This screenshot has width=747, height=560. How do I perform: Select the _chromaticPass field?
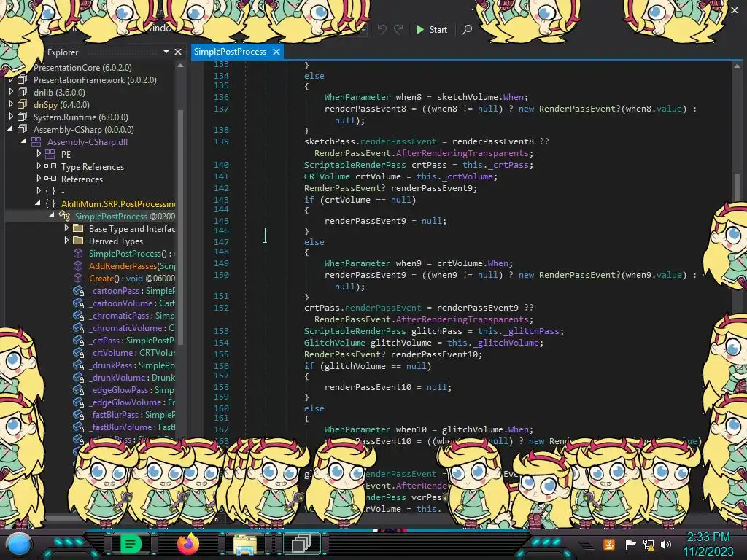tap(132, 315)
